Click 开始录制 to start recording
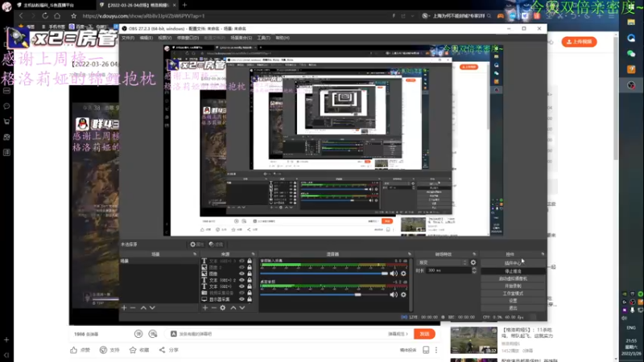This screenshot has height=362, width=644. (x=513, y=286)
